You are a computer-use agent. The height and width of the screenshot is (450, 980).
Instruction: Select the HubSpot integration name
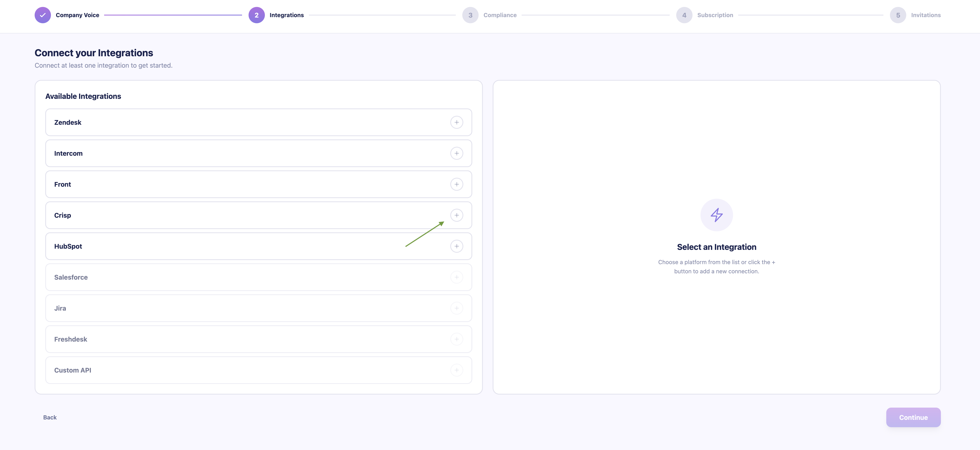(x=68, y=246)
